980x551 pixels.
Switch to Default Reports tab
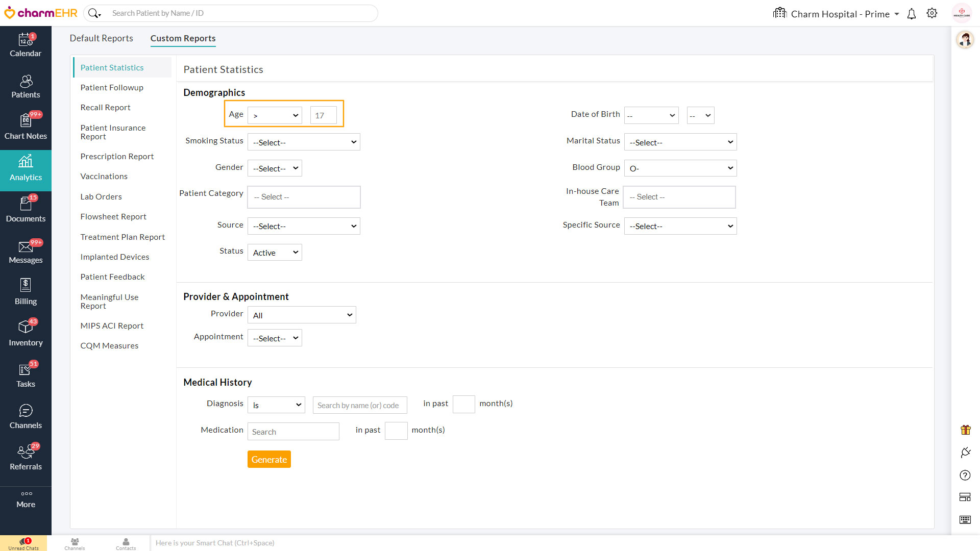pyautogui.click(x=101, y=38)
